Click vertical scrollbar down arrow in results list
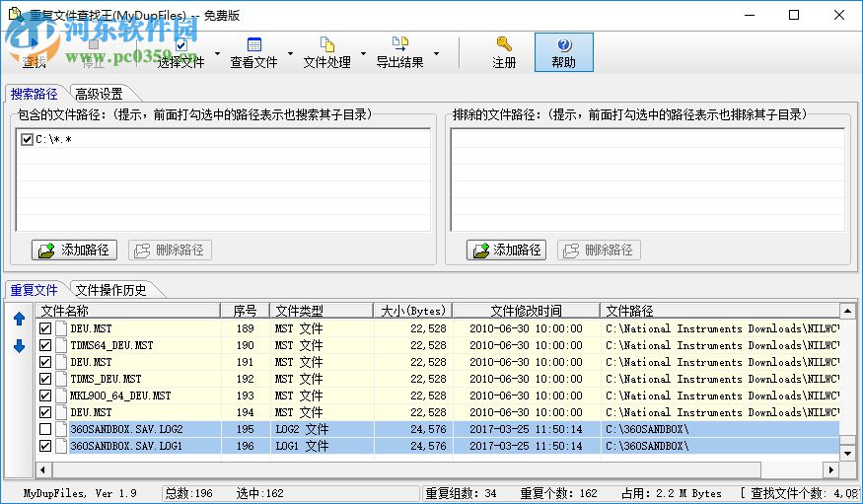Screen dimensions: 863x504 (847, 454)
